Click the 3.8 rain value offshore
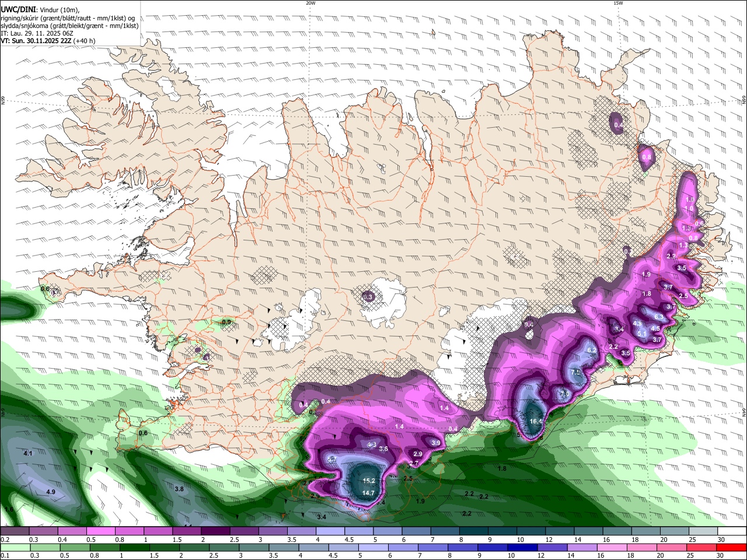 pyautogui.click(x=179, y=489)
